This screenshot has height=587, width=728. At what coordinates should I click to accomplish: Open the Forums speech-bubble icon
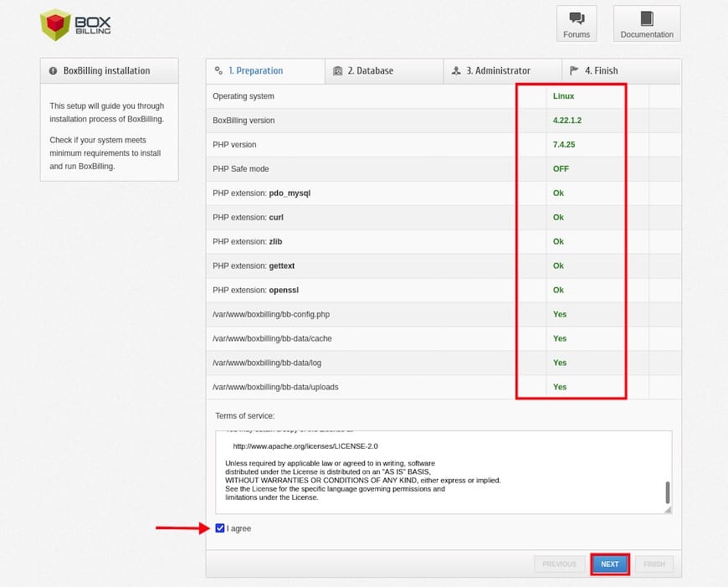tap(577, 18)
